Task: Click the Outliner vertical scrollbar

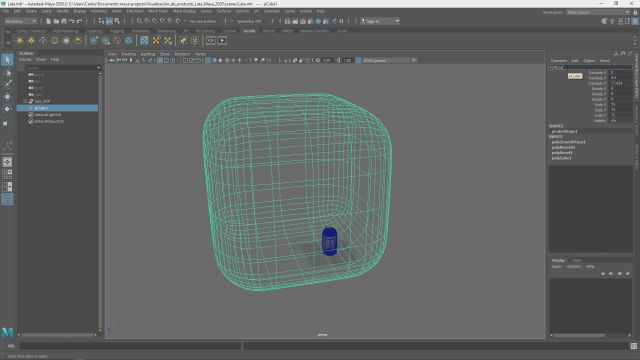Action: coord(100,200)
